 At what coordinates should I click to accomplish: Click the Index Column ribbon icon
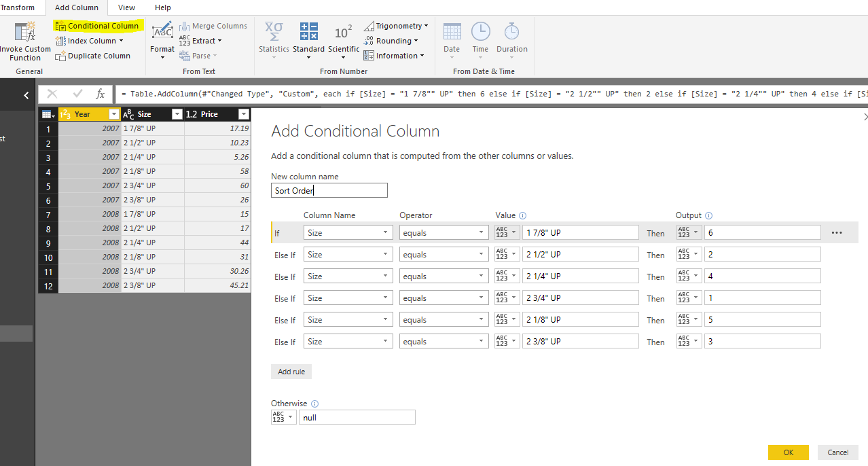pos(60,41)
